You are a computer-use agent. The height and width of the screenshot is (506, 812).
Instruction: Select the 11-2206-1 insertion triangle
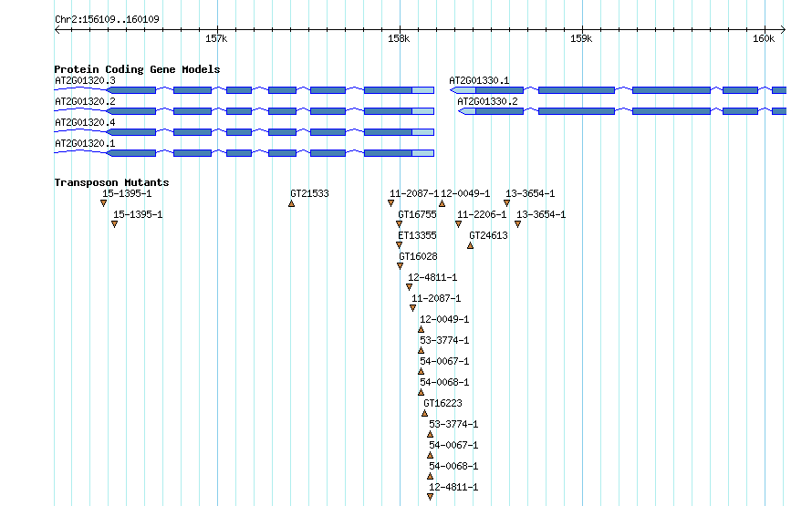[458, 224]
